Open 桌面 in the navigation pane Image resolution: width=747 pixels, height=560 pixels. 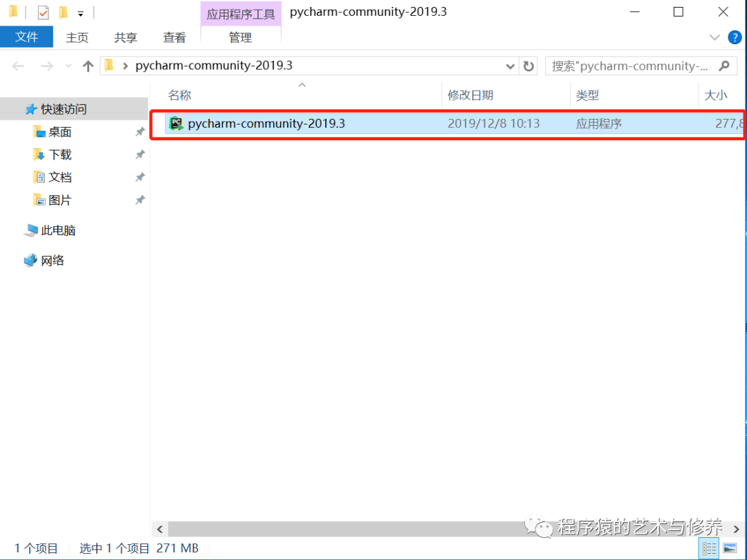60,132
